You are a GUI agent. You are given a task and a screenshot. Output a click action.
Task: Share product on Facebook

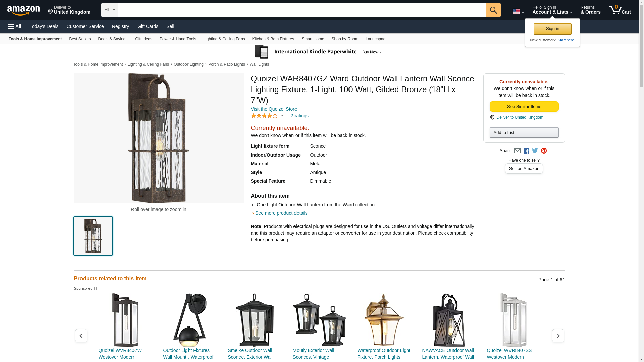526,151
